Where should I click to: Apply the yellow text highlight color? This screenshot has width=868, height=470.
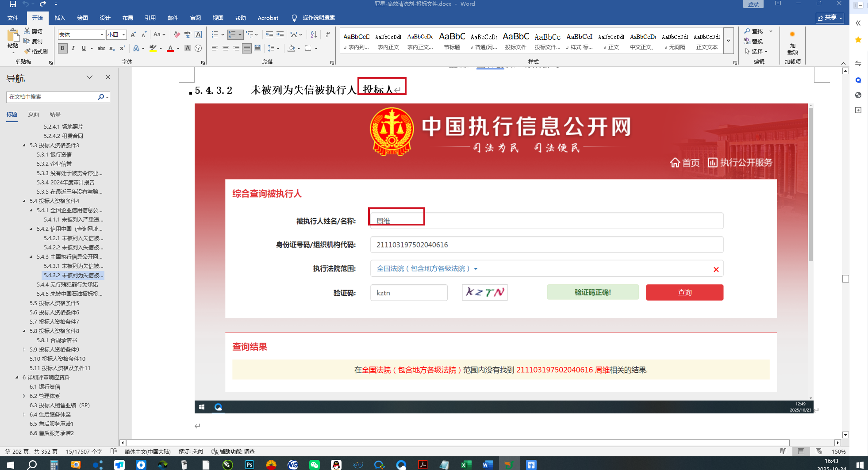pyautogui.click(x=153, y=48)
